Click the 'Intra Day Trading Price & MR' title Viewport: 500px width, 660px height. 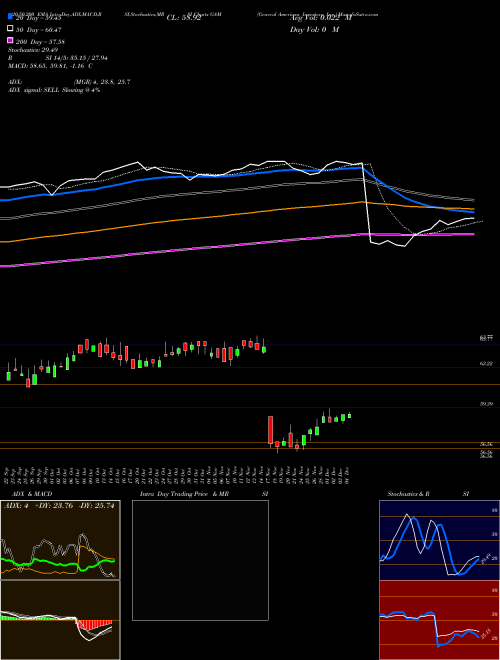(184, 494)
